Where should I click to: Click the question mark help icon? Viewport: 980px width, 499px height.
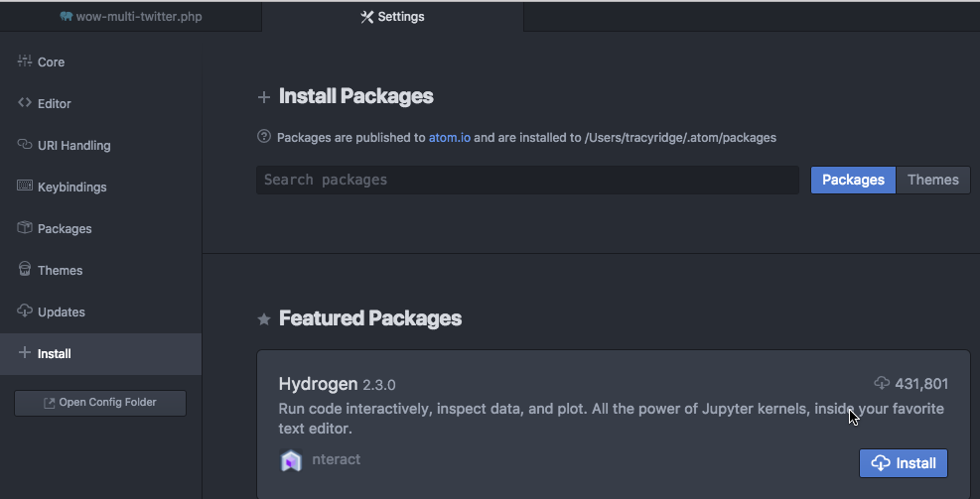point(264,137)
